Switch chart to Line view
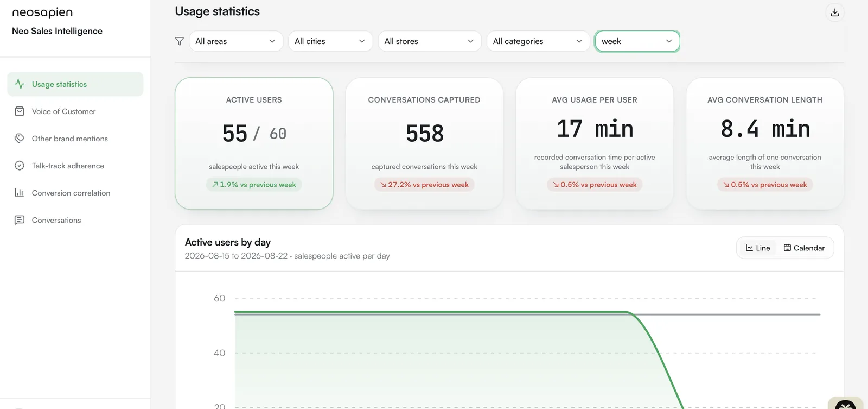The height and width of the screenshot is (409, 868). (758, 248)
